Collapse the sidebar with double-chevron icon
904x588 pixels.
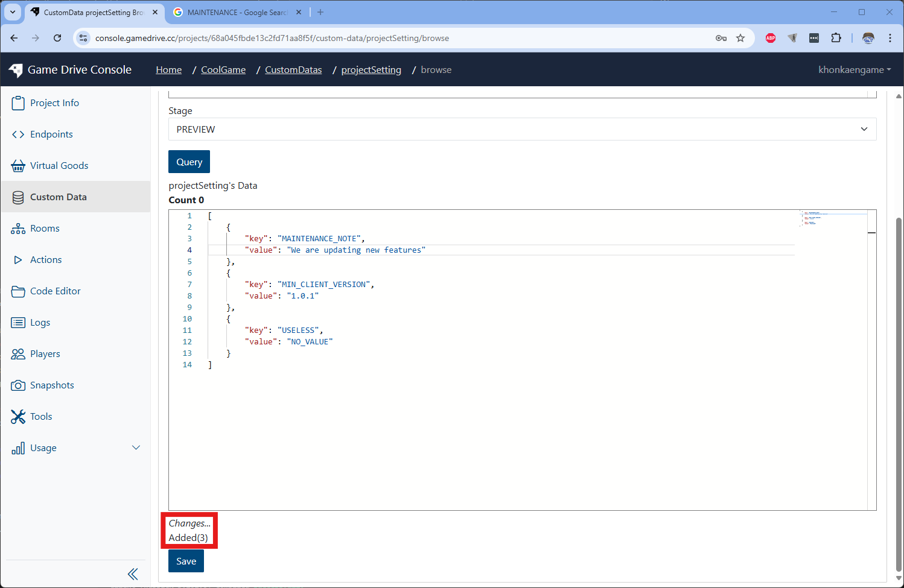click(x=133, y=574)
